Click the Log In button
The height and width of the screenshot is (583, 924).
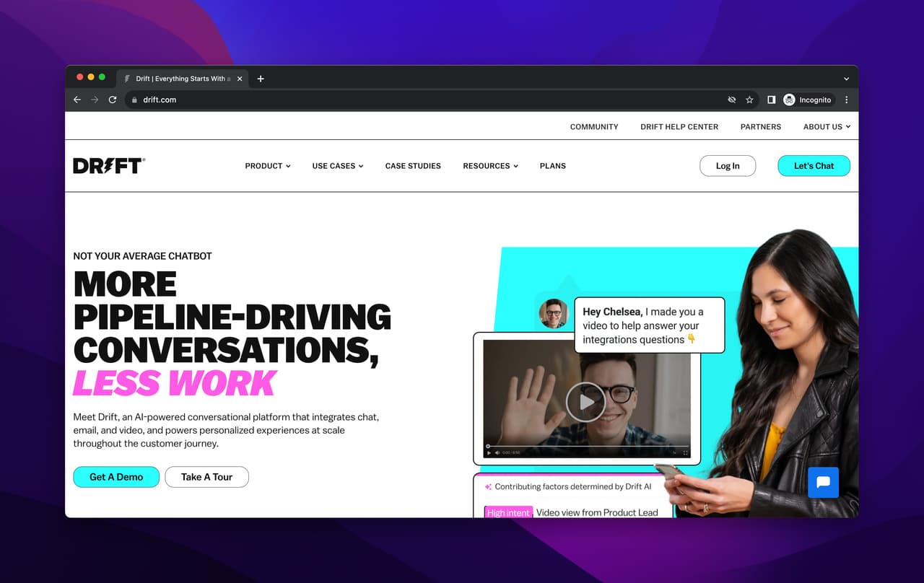coord(728,166)
